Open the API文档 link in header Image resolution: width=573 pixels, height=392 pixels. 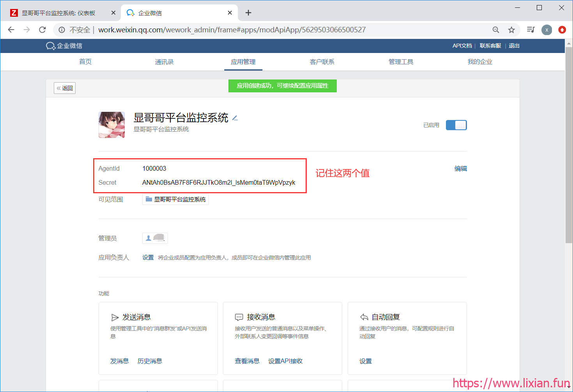click(x=462, y=46)
